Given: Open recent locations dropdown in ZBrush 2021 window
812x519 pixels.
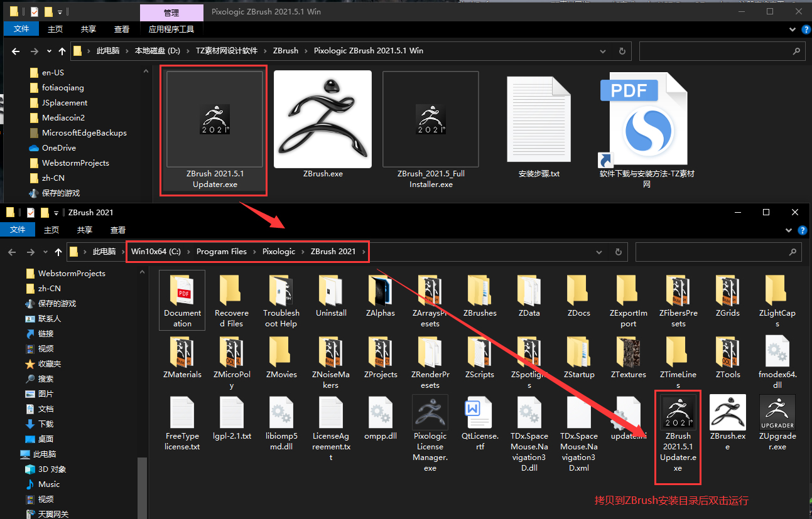Looking at the screenshot, I should pyautogui.click(x=45, y=252).
